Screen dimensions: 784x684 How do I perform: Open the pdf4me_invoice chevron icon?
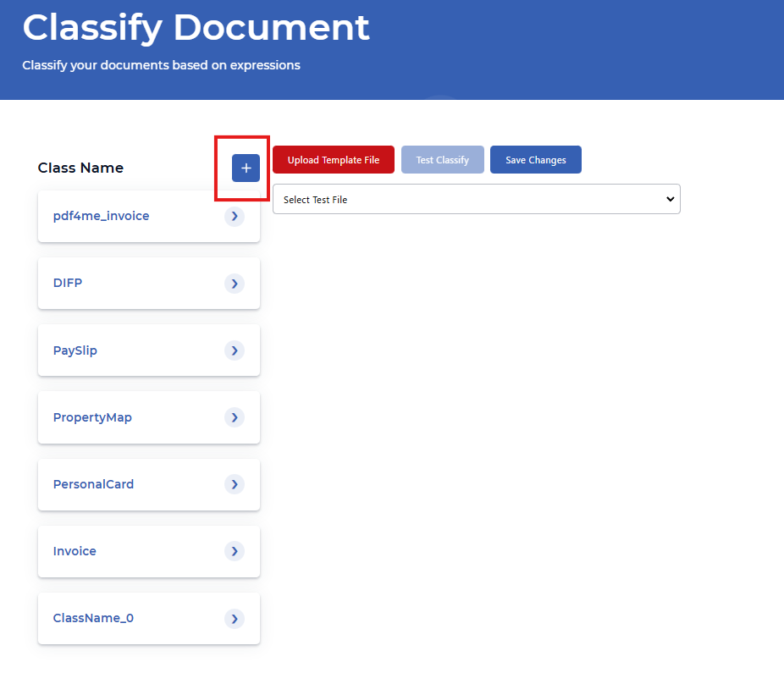click(235, 216)
